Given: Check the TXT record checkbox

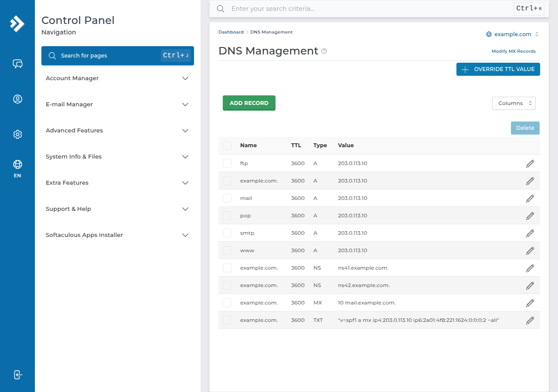Looking at the screenshot, I should (x=227, y=320).
